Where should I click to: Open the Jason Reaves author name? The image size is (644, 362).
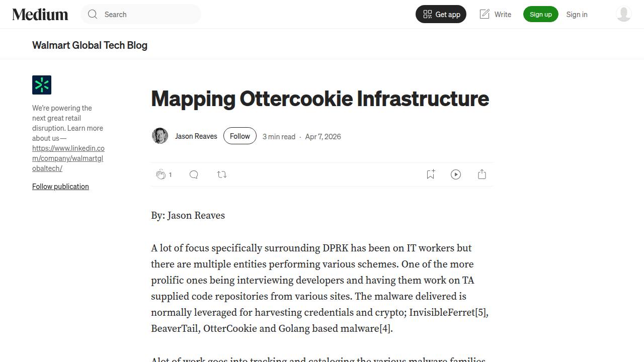pos(196,136)
